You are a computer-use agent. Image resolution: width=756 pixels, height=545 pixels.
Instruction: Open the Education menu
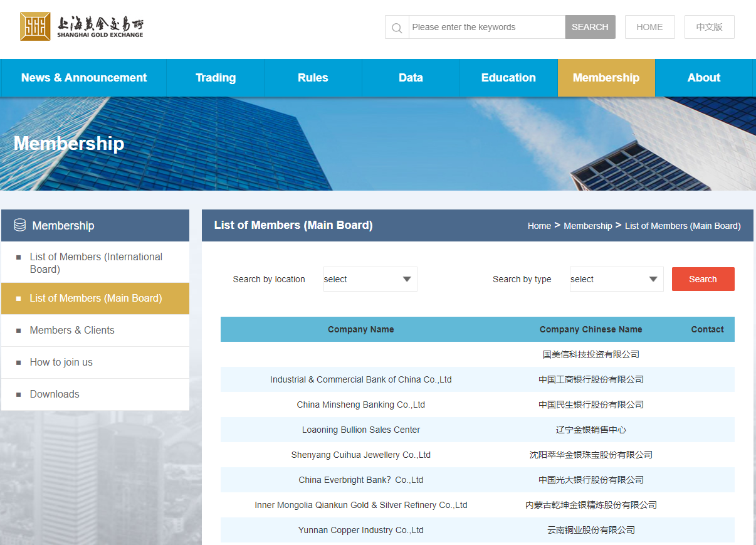click(x=508, y=78)
